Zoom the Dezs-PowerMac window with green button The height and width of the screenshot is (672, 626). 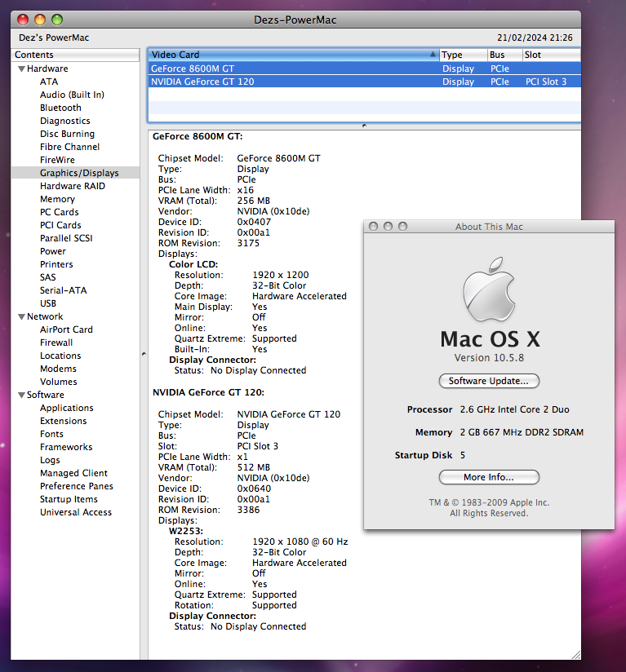[x=57, y=20]
